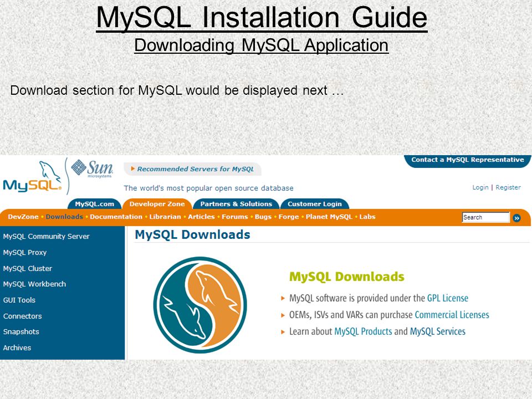
Task: Select DevZone in the orange menu
Action: tap(23, 217)
